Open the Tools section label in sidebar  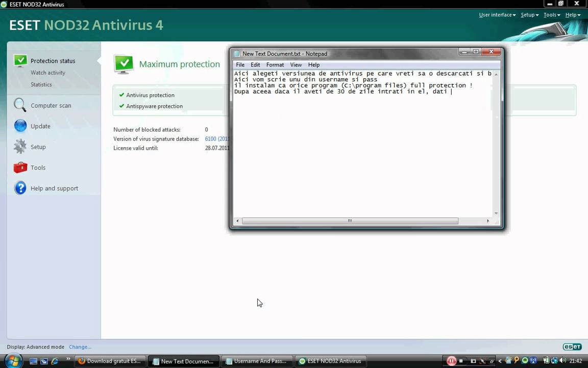[38, 168]
